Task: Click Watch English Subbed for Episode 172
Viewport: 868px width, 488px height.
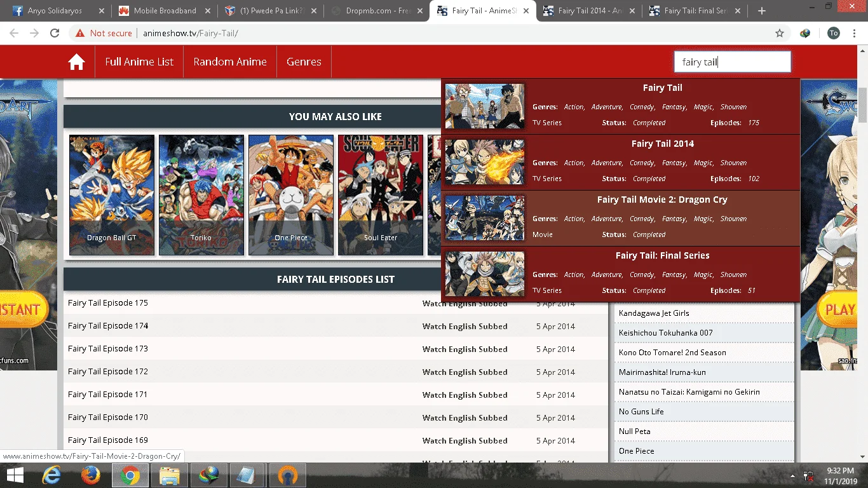Action: (465, 372)
